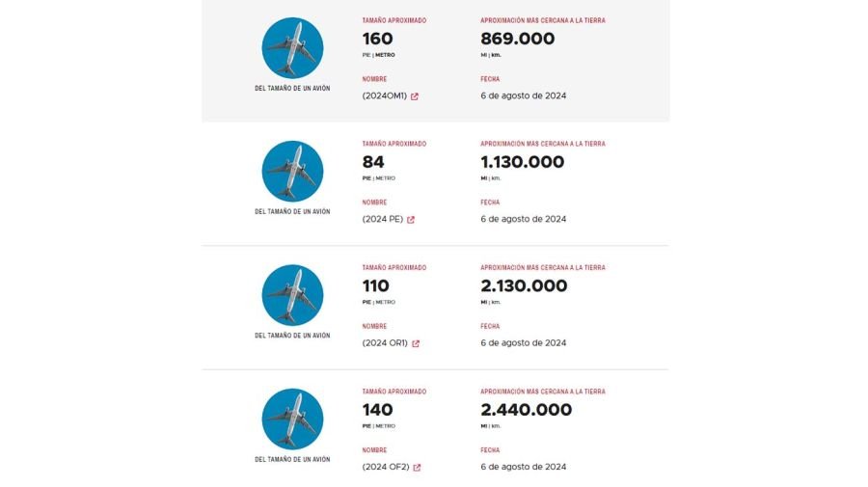Select MI unit under 1.130.000 distance

point(484,178)
